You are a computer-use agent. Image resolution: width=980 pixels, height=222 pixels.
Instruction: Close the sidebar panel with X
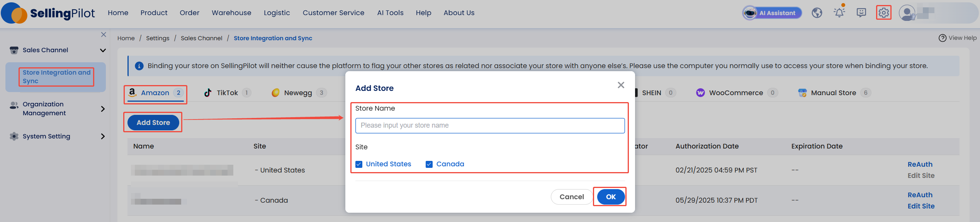coord(104,34)
